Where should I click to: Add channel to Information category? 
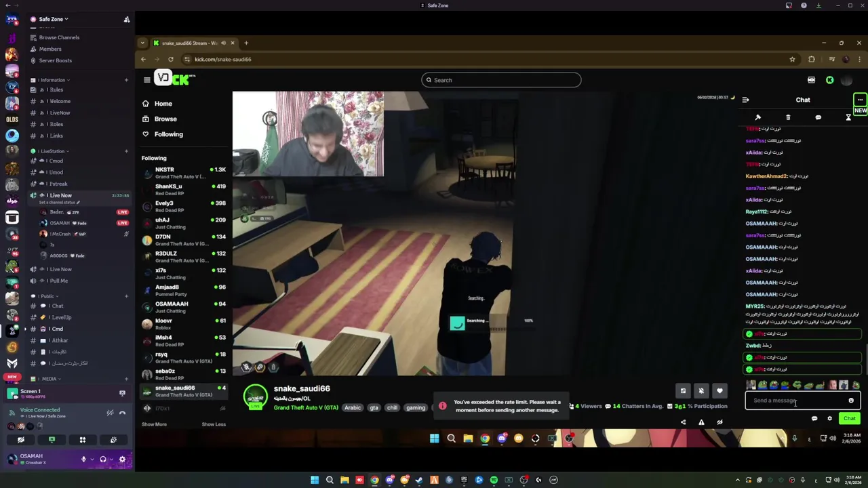point(126,80)
